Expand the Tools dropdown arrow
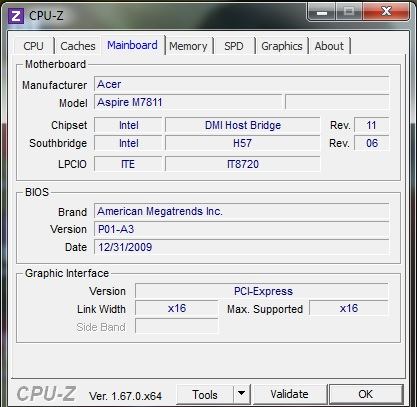This screenshot has height=407, width=417. point(242,395)
